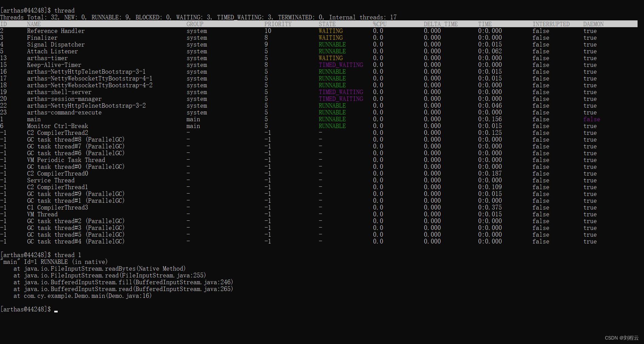Select time 0:0.187 of C2 CompilerThread0
This screenshot has height=344, width=644.
[490, 174]
